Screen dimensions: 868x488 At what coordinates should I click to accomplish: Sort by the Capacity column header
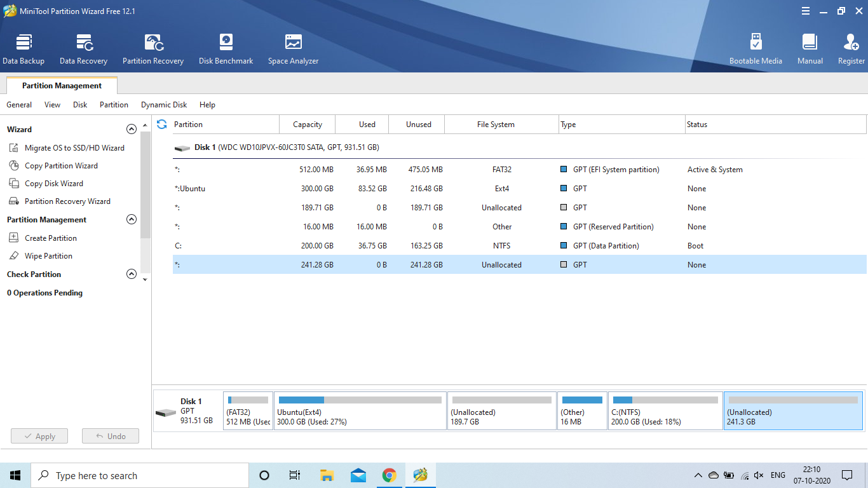click(x=308, y=125)
